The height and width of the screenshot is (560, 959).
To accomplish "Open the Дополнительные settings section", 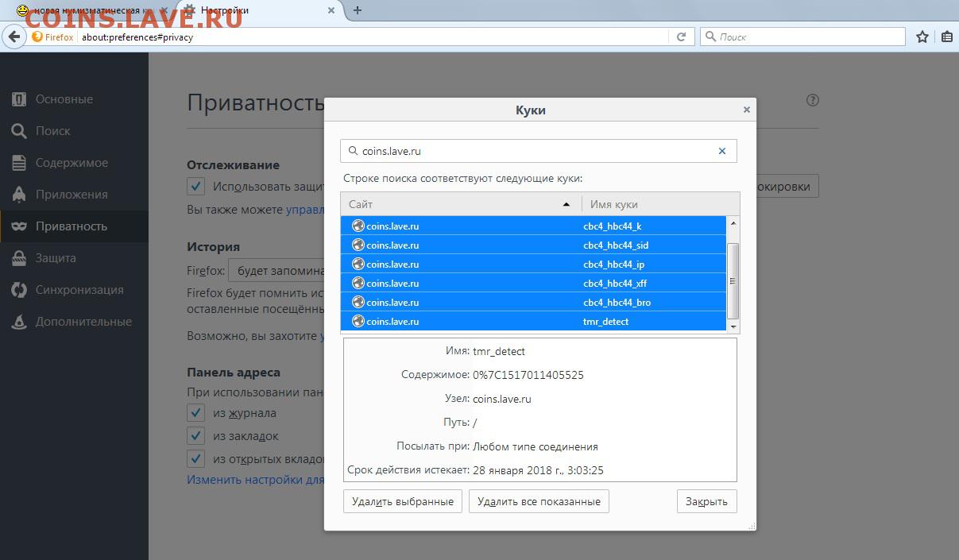I will (74, 322).
